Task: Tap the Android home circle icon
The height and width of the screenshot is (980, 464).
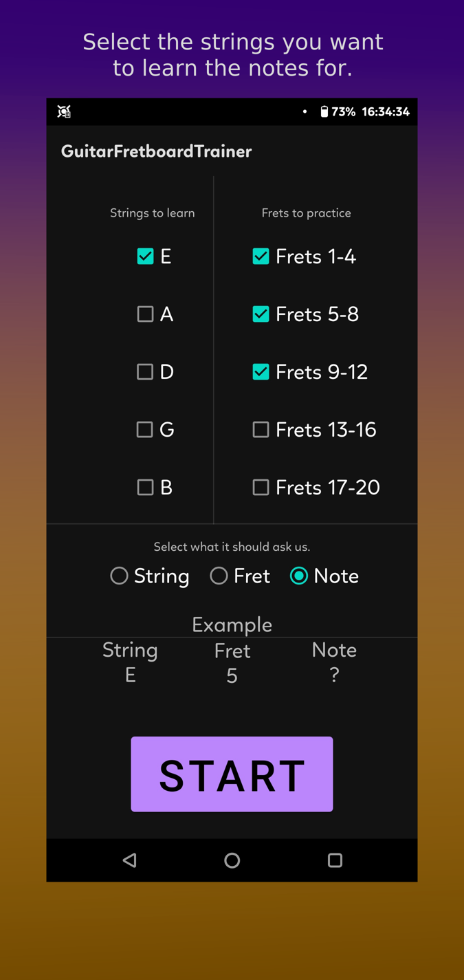Action: tap(232, 860)
